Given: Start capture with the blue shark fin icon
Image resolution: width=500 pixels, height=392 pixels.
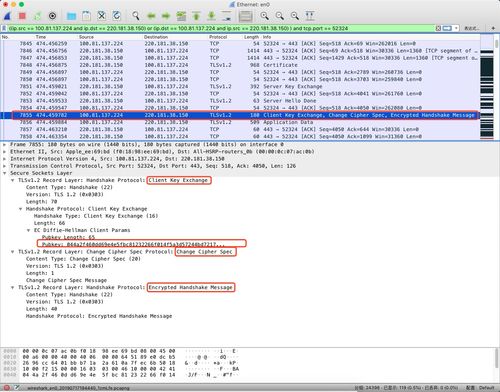Looking at the screenshot, I should pyautogui.click(x=7, y=16).
